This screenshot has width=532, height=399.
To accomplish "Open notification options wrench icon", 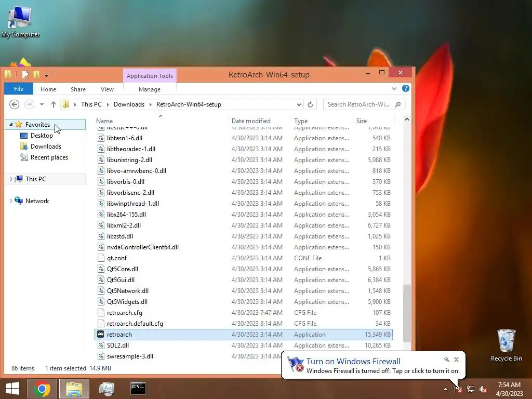I will pyautogui.click(x=446, y=360).
